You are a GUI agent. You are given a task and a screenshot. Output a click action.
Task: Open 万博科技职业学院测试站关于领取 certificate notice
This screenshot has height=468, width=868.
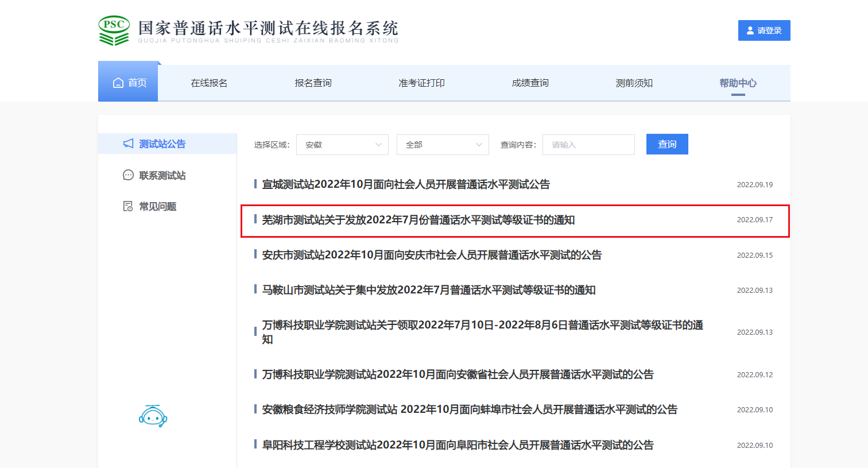coord(483,332)
